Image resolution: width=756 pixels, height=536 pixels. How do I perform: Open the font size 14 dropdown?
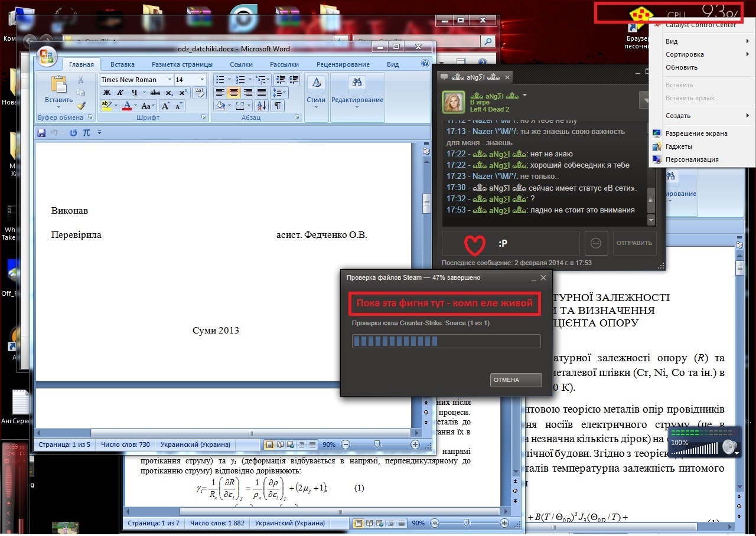coord(203,80)
